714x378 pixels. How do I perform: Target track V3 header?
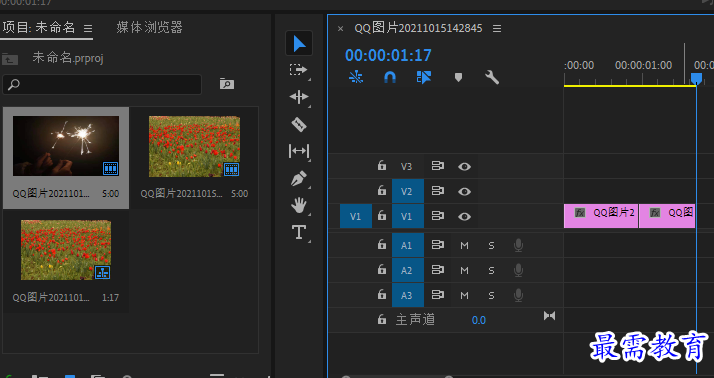(x=407, y=167)
